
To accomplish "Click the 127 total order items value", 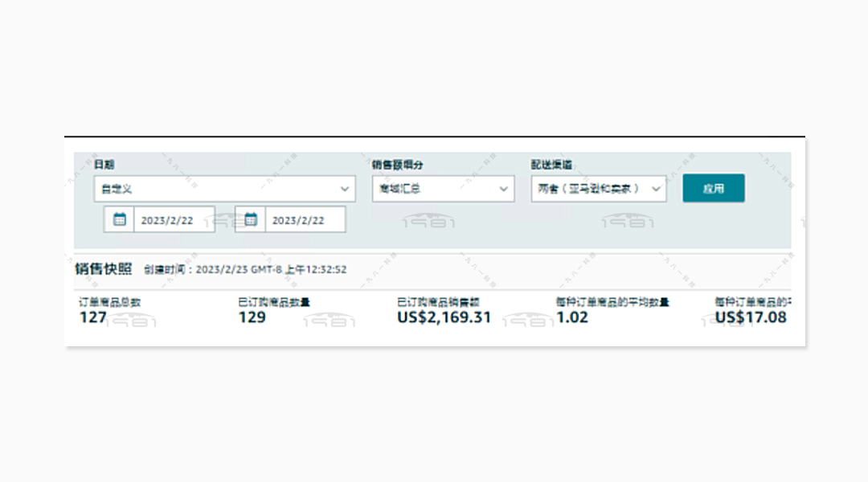I will [92, 317].
